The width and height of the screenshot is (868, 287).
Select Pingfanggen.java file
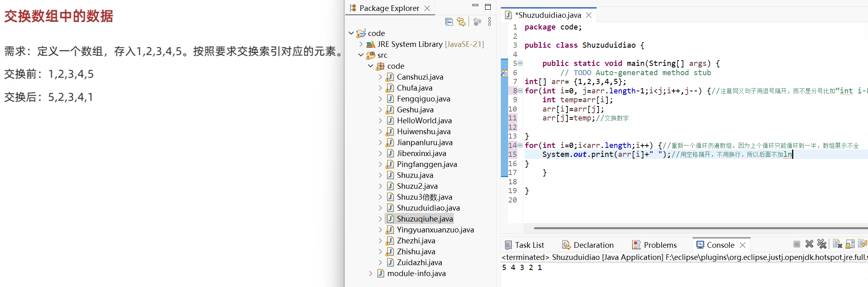pos(427,164)
